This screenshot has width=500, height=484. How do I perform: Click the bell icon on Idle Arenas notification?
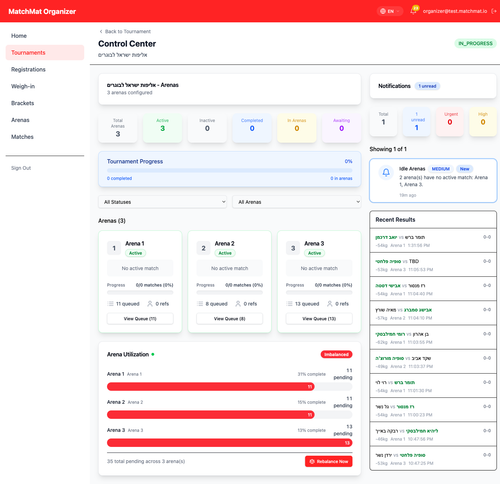tap(386, 172)
